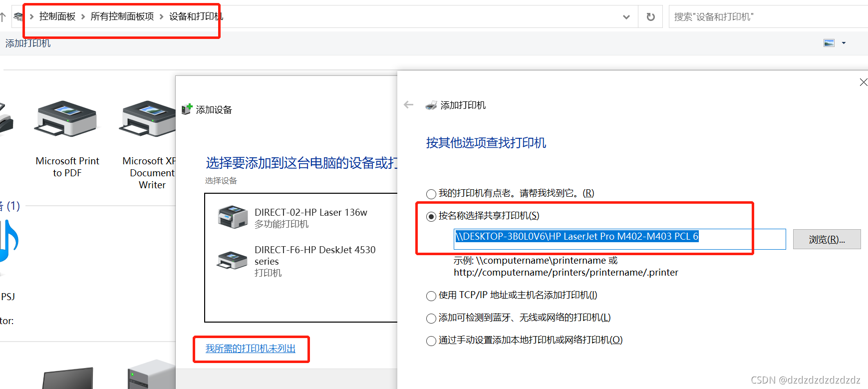Click the monitor device icon at bottom
The image size is (868, 389).
[x=67, y=379]
